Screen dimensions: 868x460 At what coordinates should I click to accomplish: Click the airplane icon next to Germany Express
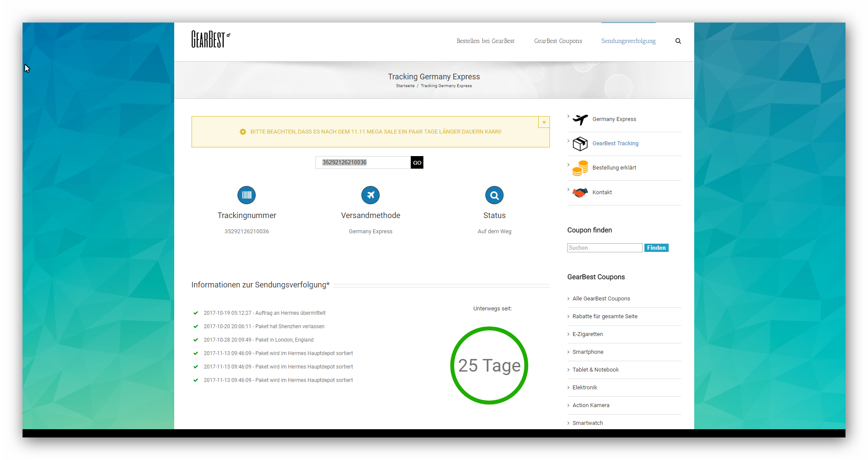pos(580,119)
